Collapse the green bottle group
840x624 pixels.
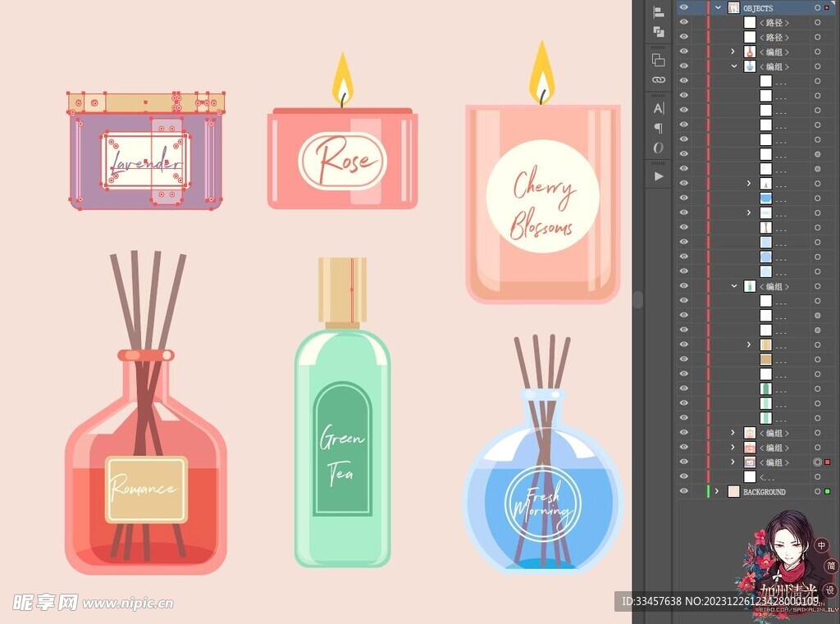[734, 286]
